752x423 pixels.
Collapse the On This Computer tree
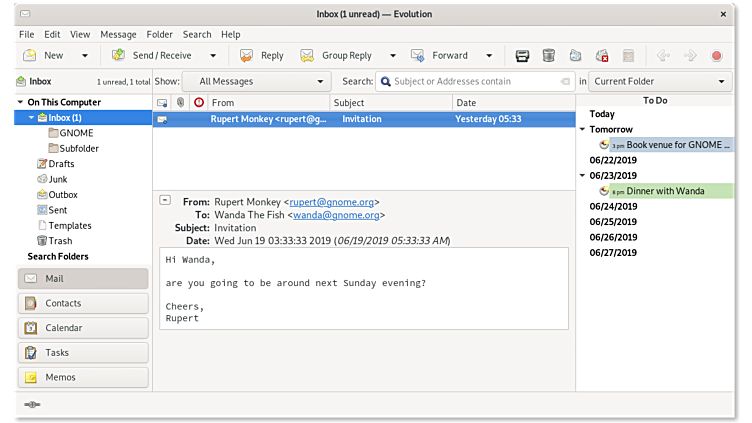21,102
